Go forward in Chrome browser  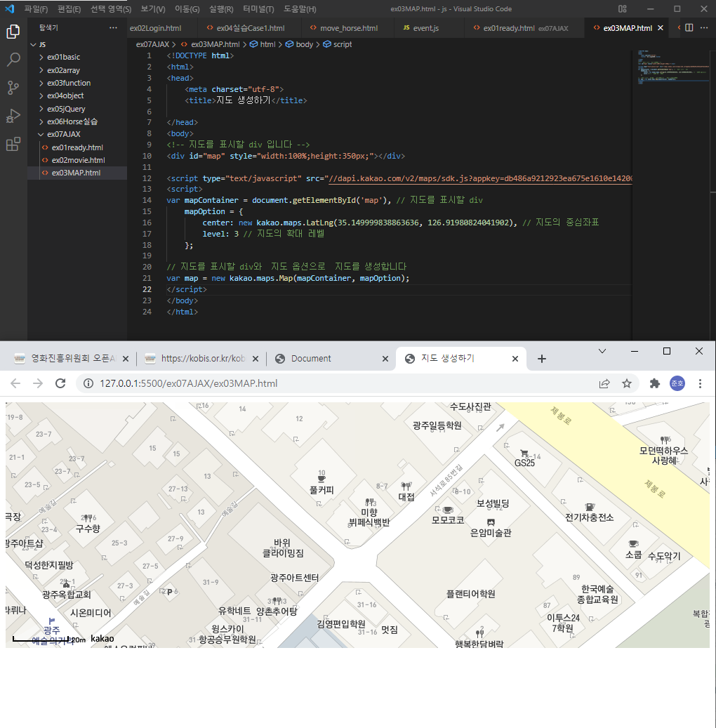38,383
